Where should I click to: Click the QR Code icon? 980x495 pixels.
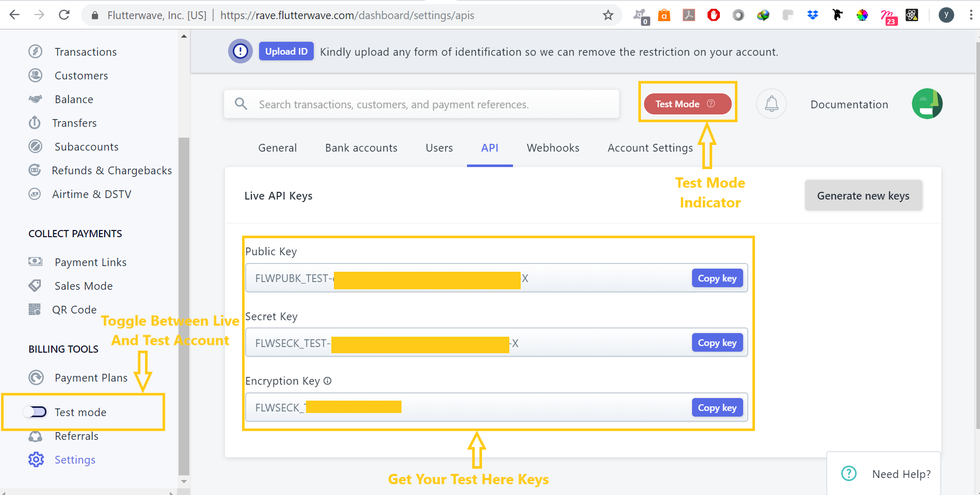pos(35,309)
